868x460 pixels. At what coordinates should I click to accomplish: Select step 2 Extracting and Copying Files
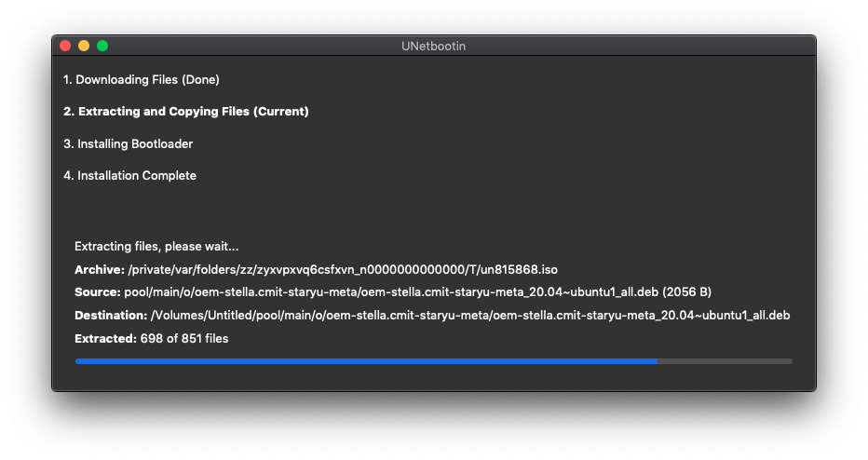click(x=186, y=111)
